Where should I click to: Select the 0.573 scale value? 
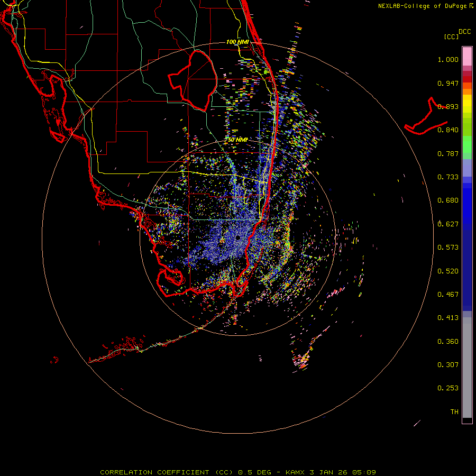(448, 248)
